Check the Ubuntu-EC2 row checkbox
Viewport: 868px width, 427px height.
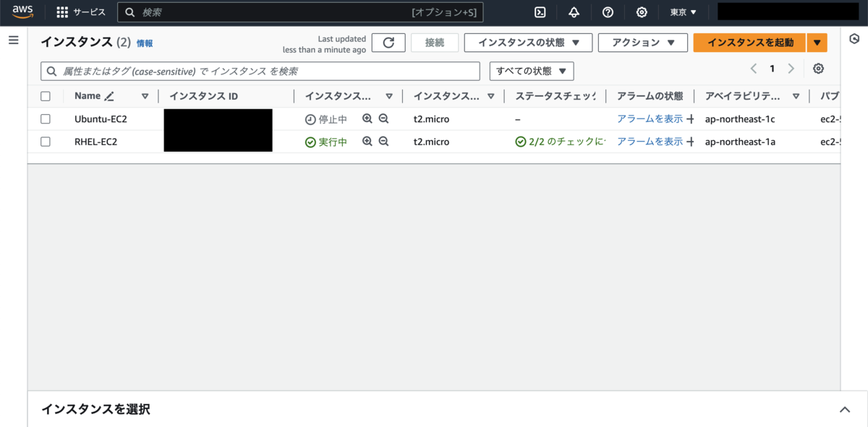point(46,119)
